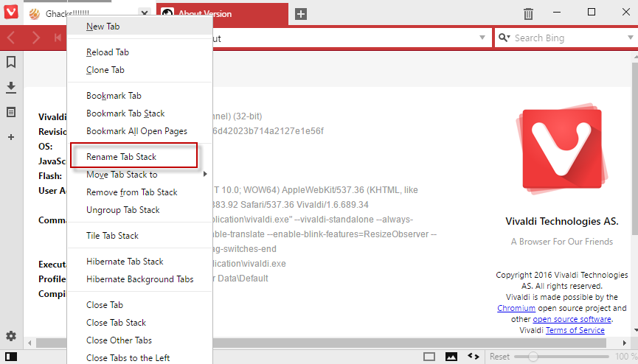Open the Chromium link
Screen dimensions: 638x364
coord(516,308)
